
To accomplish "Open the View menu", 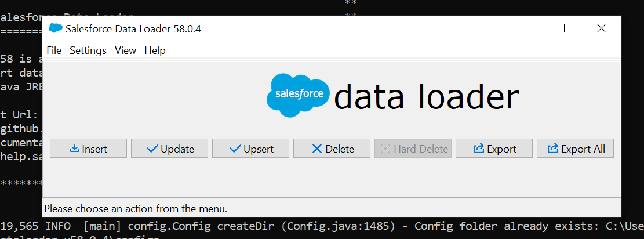I will tap(125, 50).
